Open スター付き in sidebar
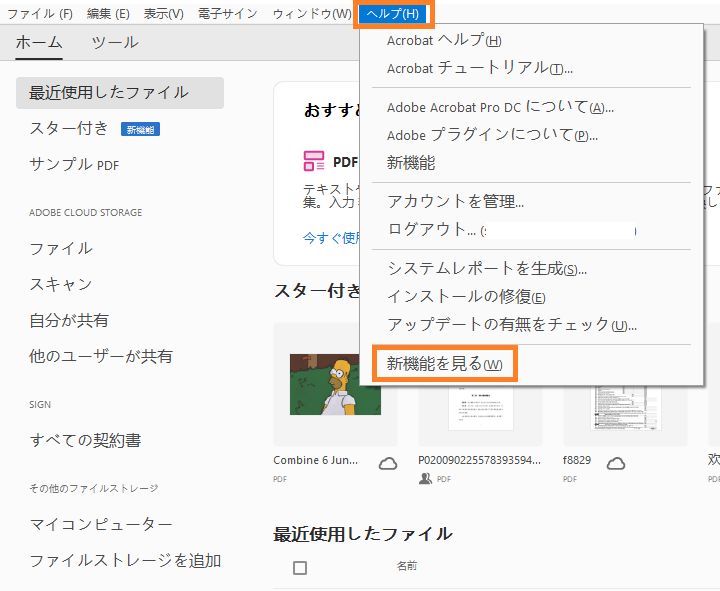 69,128
